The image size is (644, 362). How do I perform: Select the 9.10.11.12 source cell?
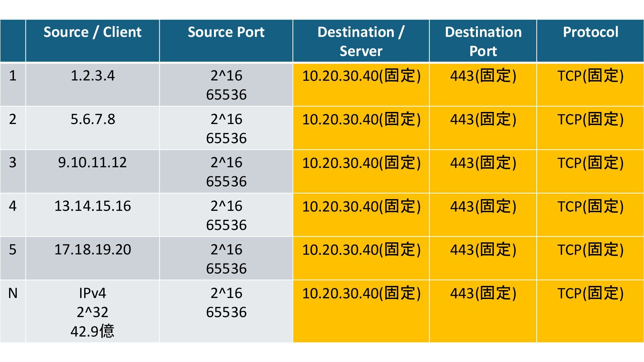click(x=92, y=171)
